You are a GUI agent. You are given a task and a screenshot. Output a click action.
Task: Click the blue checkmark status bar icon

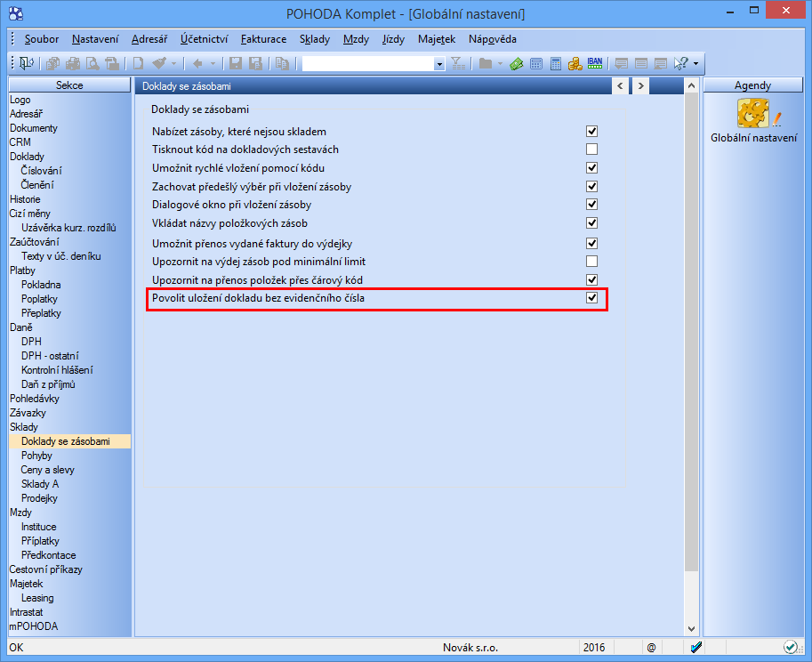click(696, 648)
